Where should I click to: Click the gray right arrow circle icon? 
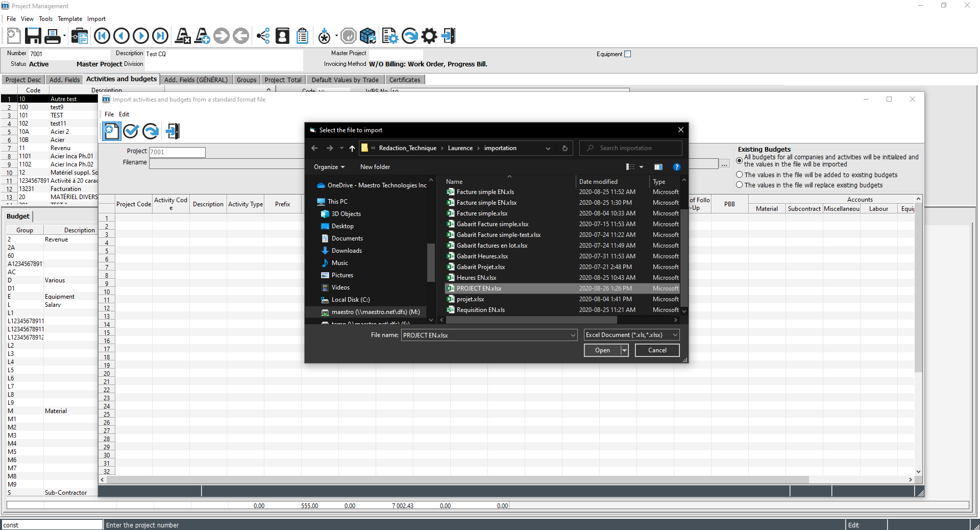(222, 36)
